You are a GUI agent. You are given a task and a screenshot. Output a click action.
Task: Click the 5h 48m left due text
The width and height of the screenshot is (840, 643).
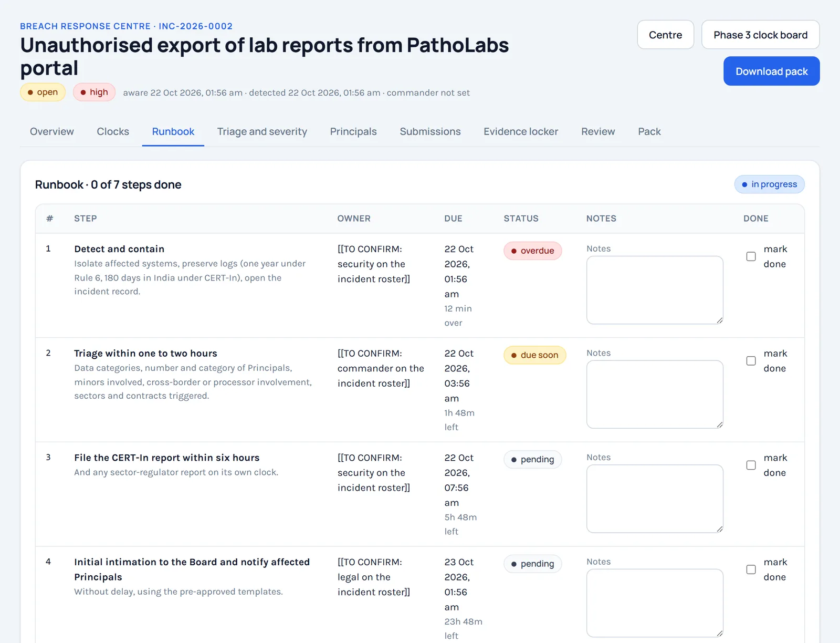click(460, 524)
